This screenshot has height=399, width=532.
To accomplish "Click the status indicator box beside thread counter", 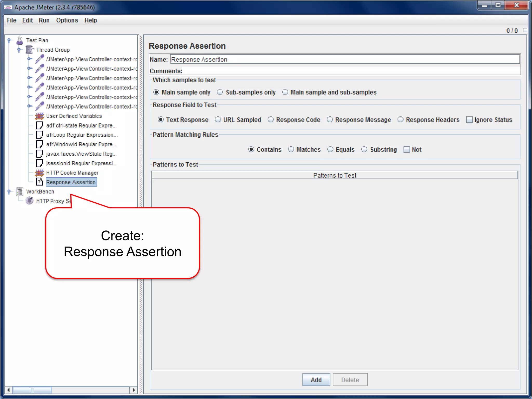I will 525,30.
